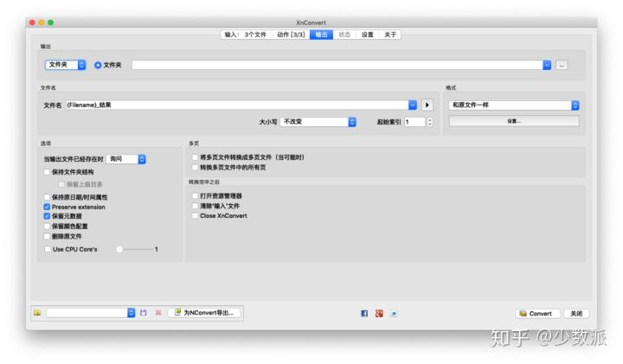The height and width of the screenshot is (364, 623).
Task: Check 将多页文件转换成多页文件 option
Action: tap(195, 157)
